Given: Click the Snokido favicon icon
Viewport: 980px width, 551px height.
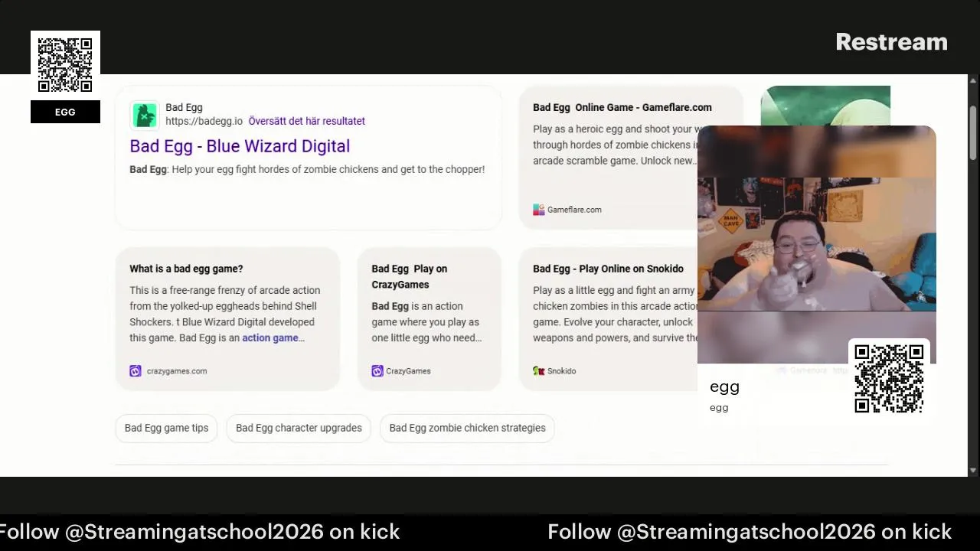Looking at the screenshot, I should pyautogui.click(x=539, y=371).
